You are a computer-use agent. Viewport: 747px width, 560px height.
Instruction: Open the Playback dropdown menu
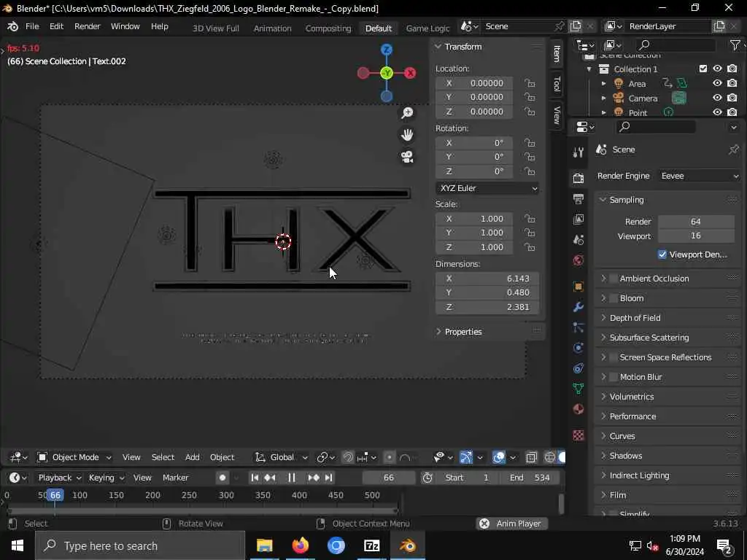coord(60,478)
